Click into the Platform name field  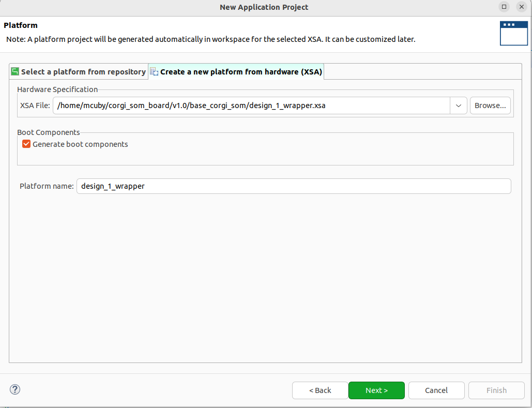[294, 186]
